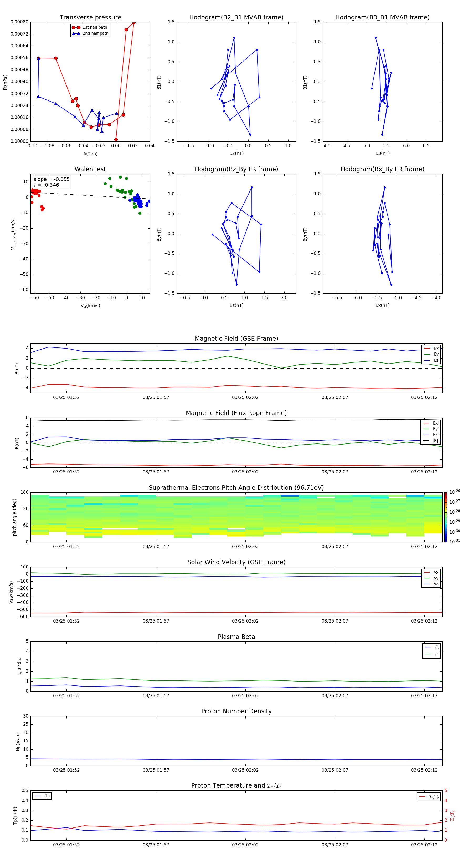Click Bx legend entry in GSE magnetic field
This screenshot has width=473, height=868.
coord(431,349)
